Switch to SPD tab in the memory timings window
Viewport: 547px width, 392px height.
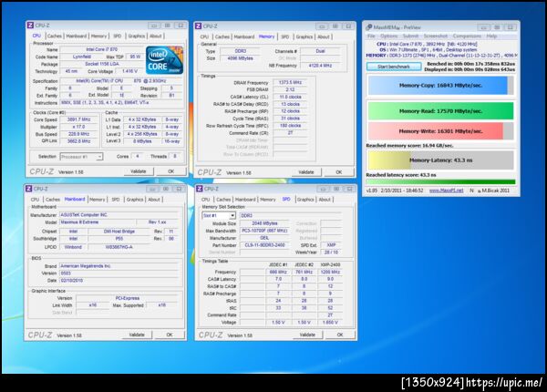pyautogui.click(x=285, y=36)
